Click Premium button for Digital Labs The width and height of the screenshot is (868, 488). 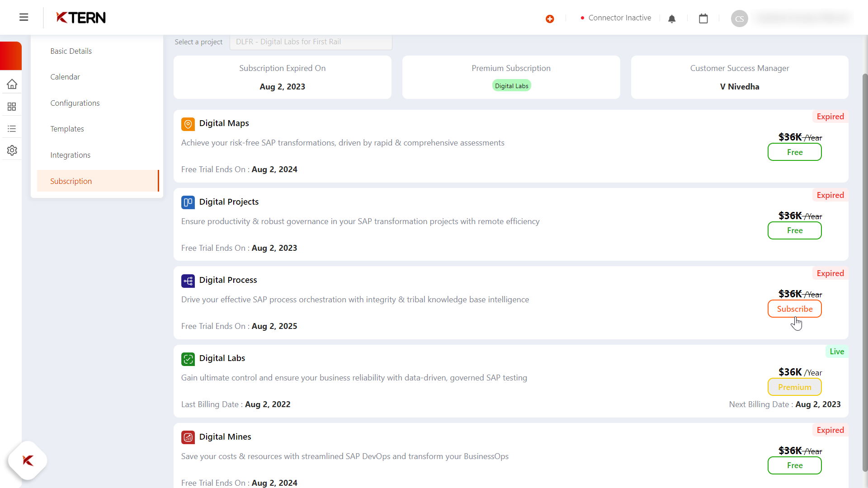(x=794, y=387)
